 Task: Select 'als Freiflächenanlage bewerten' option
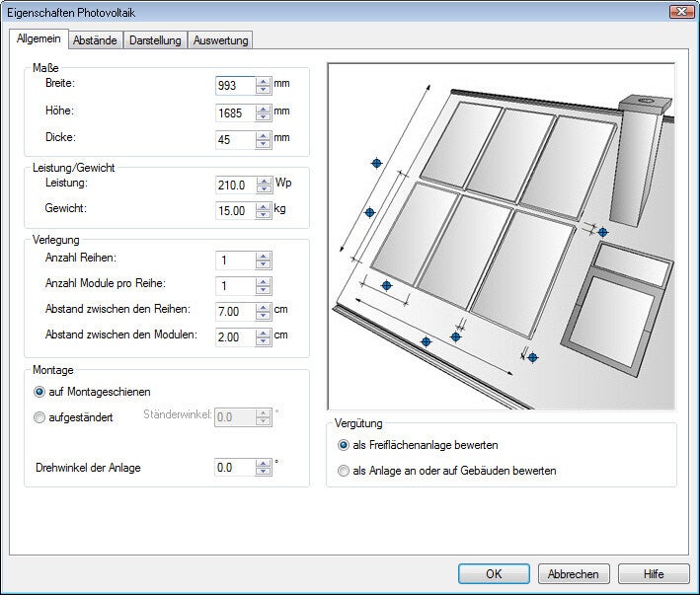[344, 445]
